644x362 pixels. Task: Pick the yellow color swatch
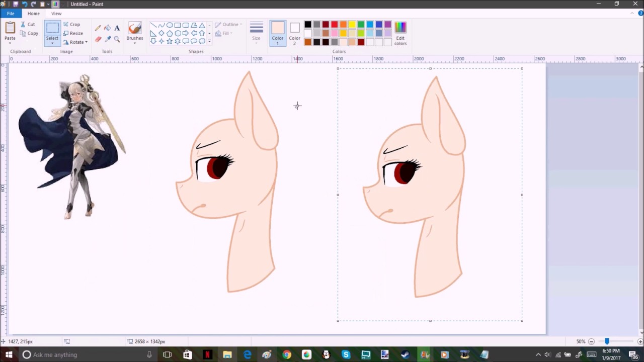click(352, 25)
